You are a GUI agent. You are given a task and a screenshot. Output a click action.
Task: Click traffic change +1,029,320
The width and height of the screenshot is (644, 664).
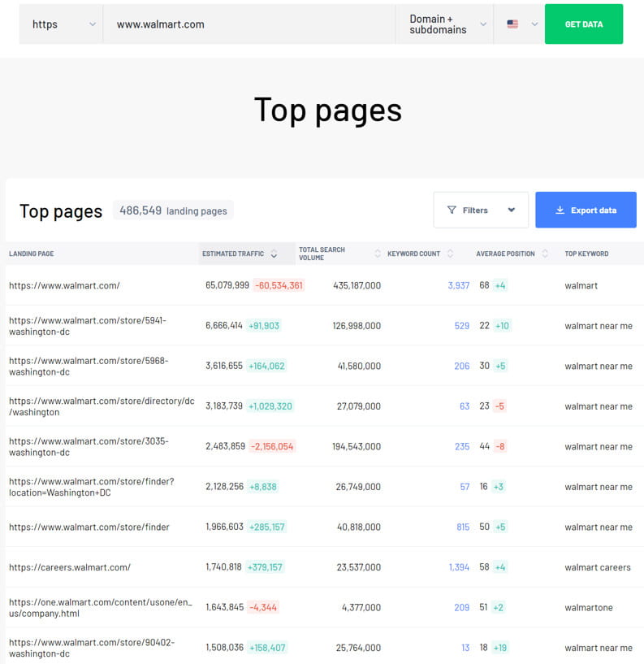(270, 406)
